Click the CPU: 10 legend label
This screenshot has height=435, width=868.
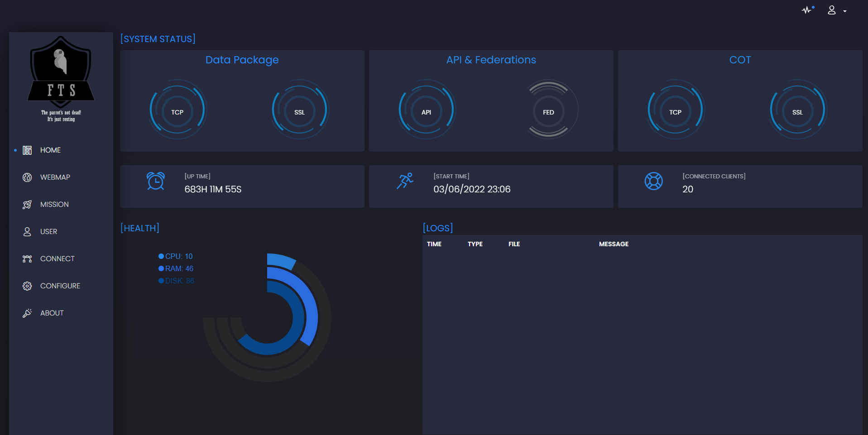(179, 256)
